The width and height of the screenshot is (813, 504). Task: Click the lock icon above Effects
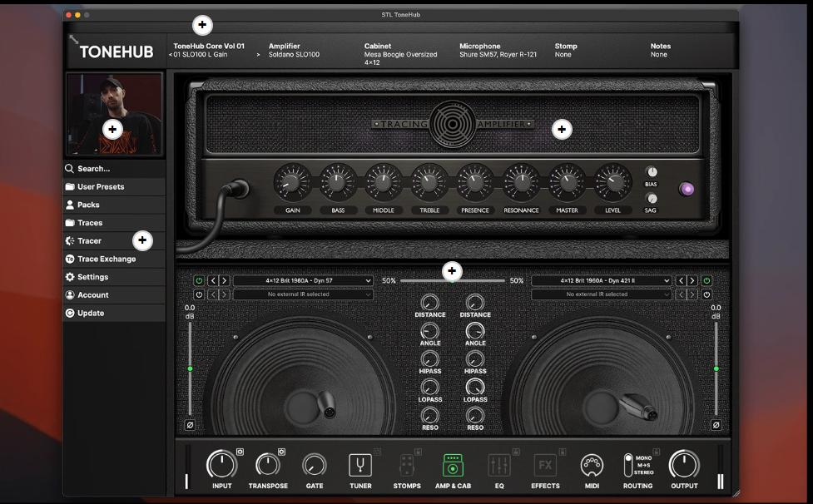tap(563, 452)
